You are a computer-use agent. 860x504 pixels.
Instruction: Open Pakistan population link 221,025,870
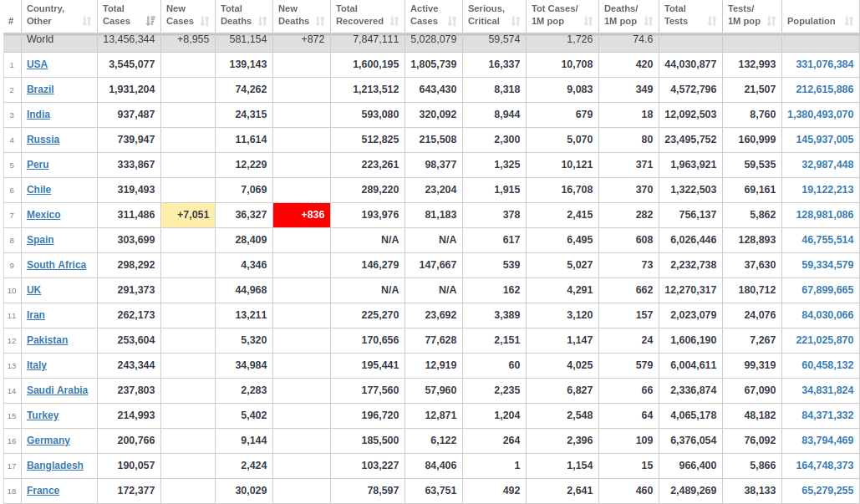coord(825,340)
